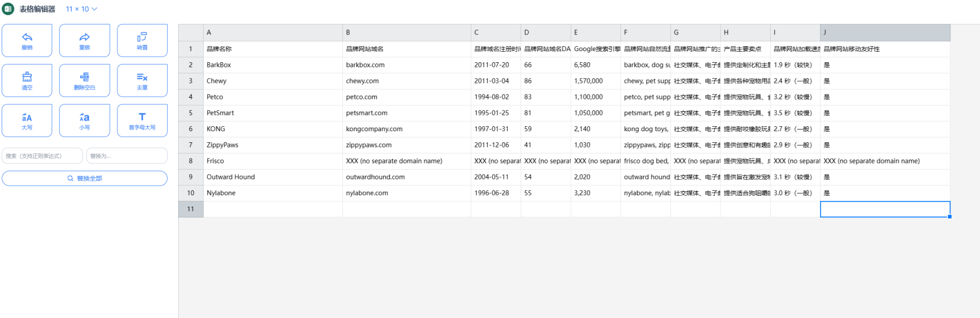The image size is (980, 318).
Task: Click the 重做 (redo) button
Action: pyautogui.click(x=85, y=41)
